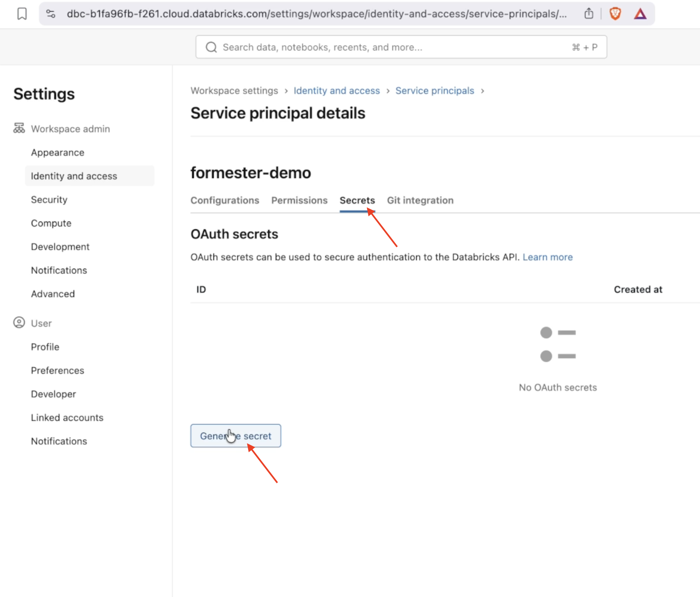700x597 pixels.
Task: Click the Workspace admin section label
Action: (70, 129)
